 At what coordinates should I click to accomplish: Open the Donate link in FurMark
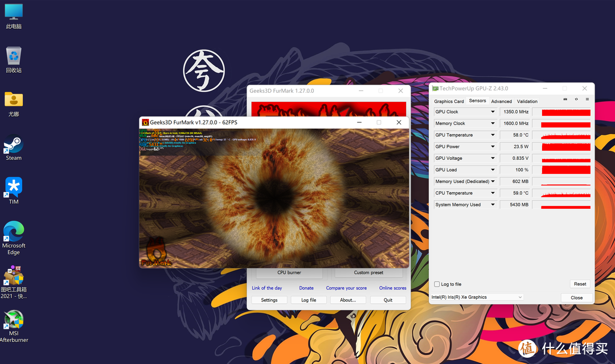point(306,288)
